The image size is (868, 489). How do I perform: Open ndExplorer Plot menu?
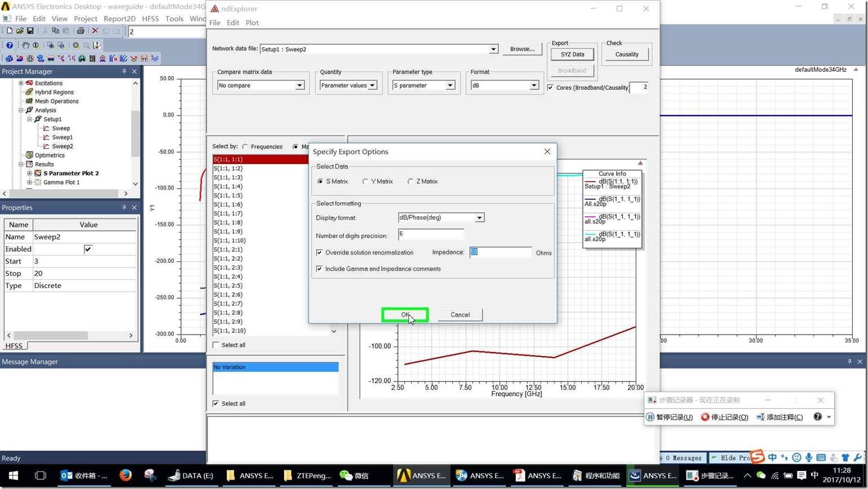[x=252, y=23]
